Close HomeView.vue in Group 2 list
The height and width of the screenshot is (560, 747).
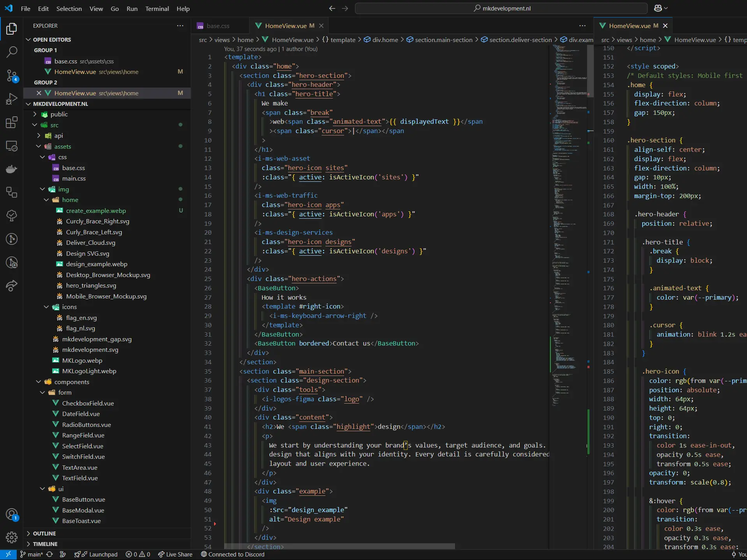pos(39,93)
